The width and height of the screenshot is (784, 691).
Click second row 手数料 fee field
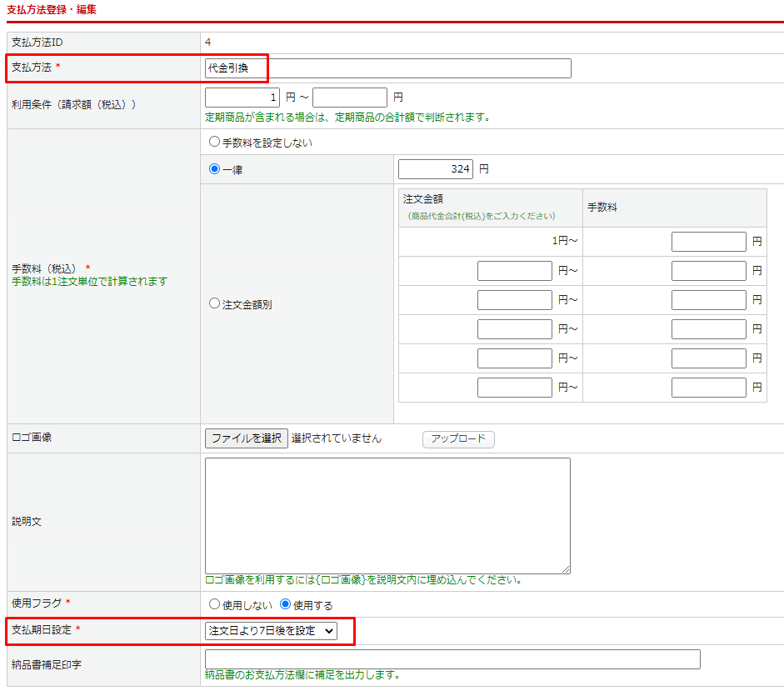(x=709, y=271)
